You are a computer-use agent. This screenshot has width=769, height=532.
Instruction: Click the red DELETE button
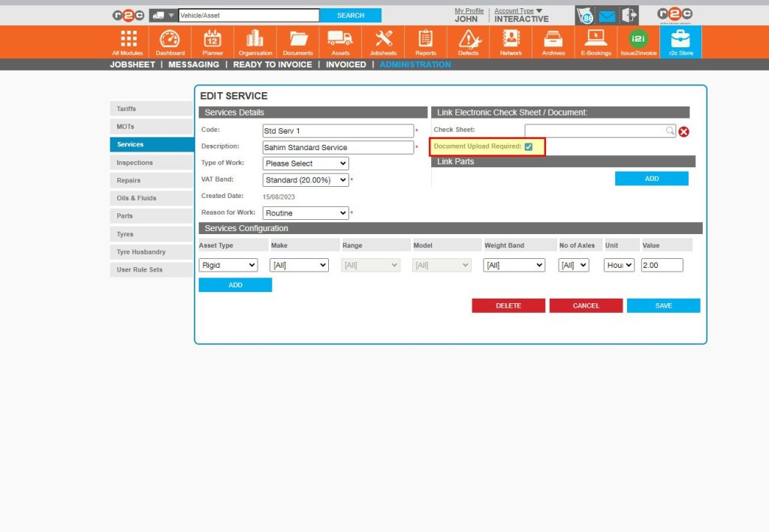click(x=508, y=305)
